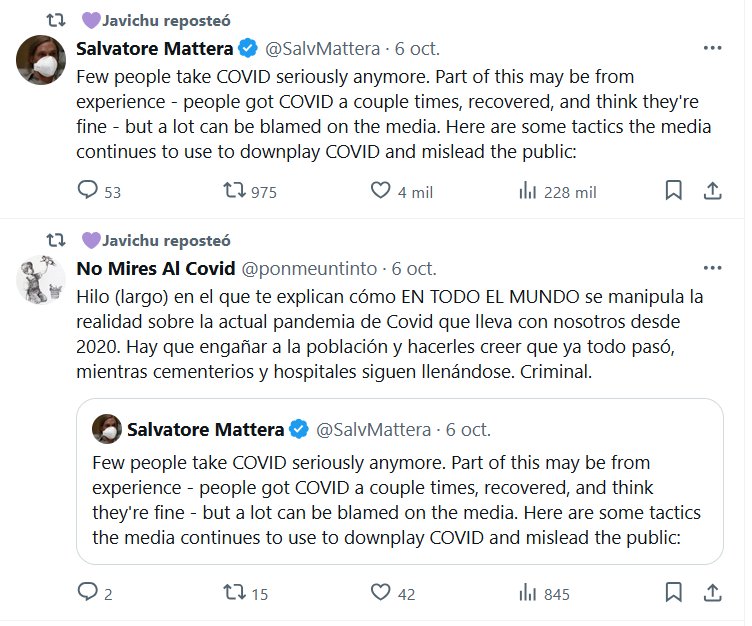Share Salvatore Mattera's top post

[x=713, y=191]
